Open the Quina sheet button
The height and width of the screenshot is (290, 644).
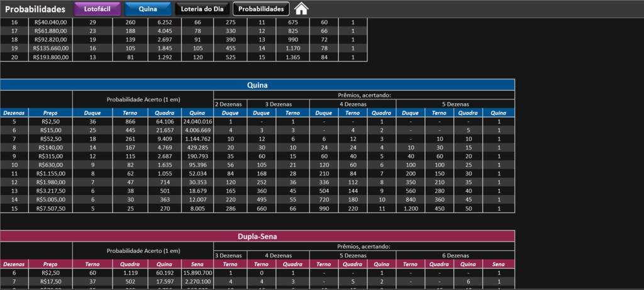click(148, 9)
